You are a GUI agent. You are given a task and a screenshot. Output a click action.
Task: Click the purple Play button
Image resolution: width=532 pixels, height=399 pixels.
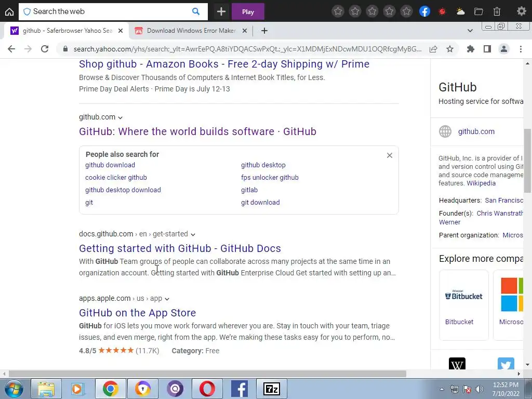[248, 12]
